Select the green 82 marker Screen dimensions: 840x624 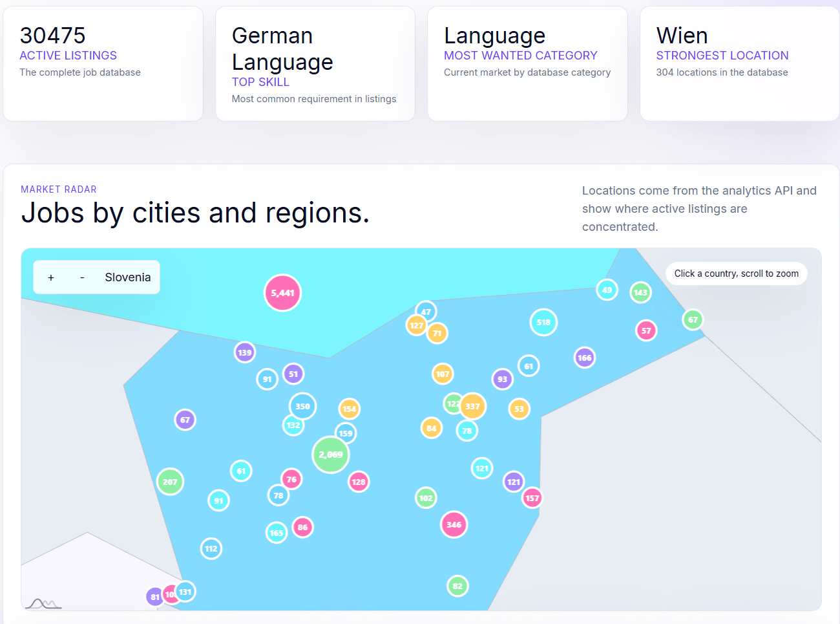point(457,586)
